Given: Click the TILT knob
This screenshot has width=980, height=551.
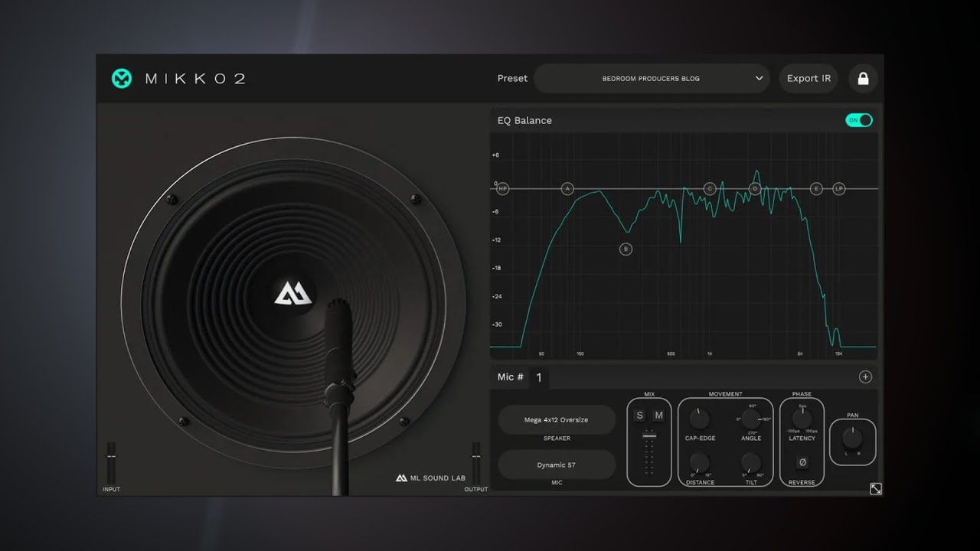Looking at the screenshot, I should click(751, 462).
